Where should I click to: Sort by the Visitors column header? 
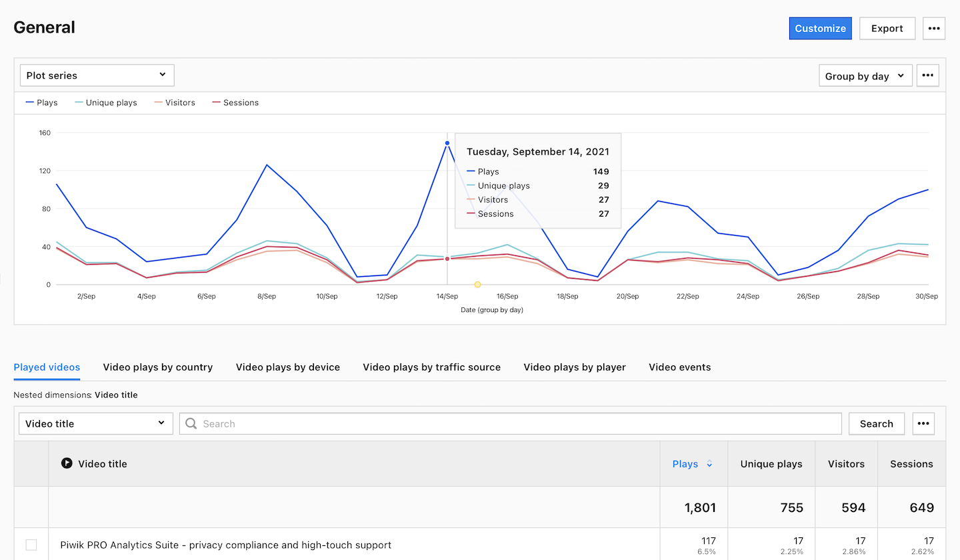[x=846, y=464]
